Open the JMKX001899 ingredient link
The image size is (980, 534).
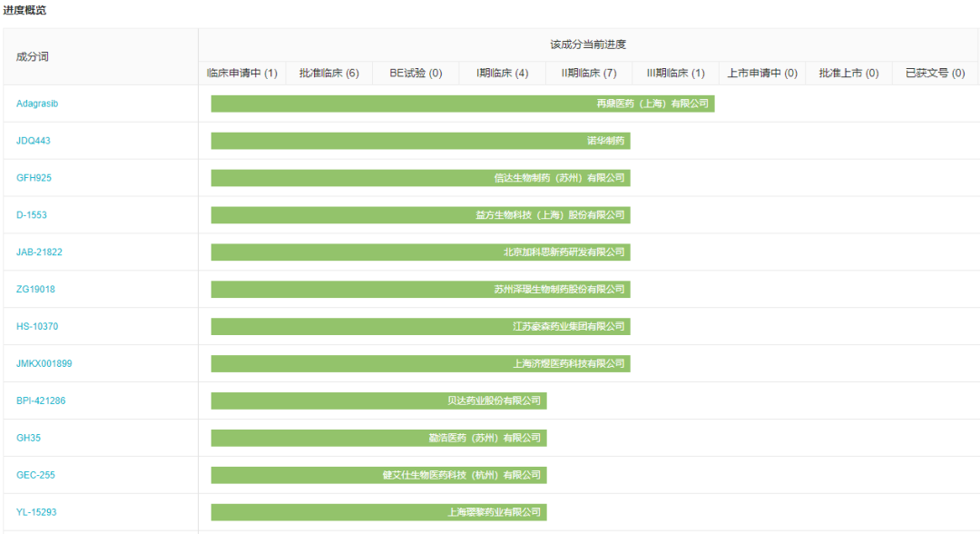click(44, 363)
